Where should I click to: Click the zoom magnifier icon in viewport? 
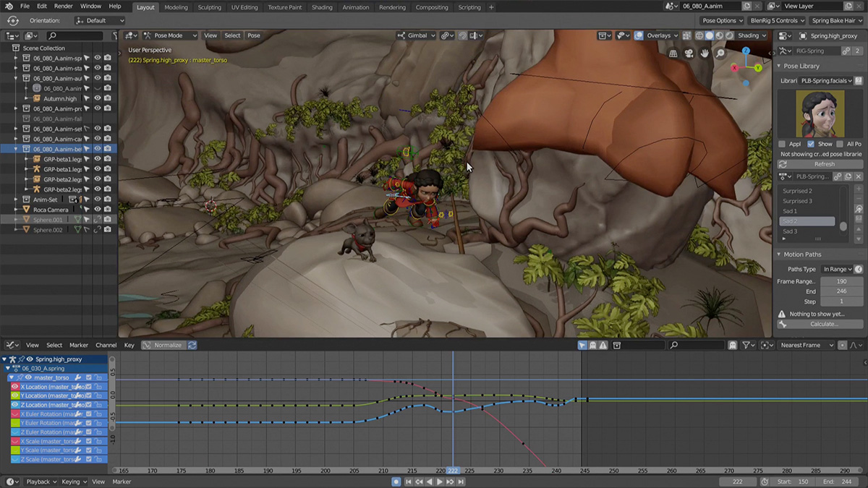(x=720, y=53)
